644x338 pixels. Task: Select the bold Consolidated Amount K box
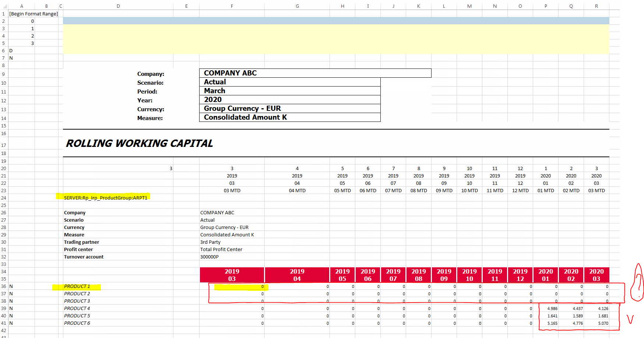pos(290,117)
